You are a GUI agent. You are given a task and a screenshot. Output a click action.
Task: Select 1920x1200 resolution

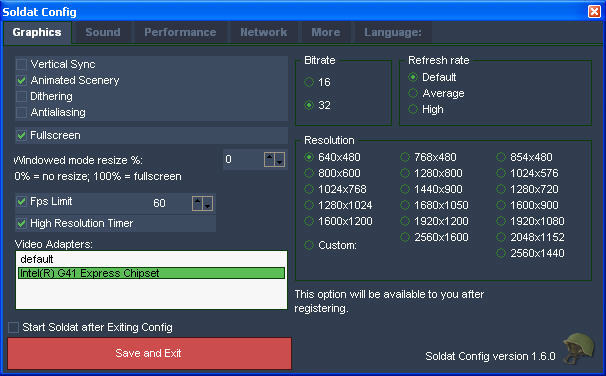pyautogui.click(x=405, y=221)
